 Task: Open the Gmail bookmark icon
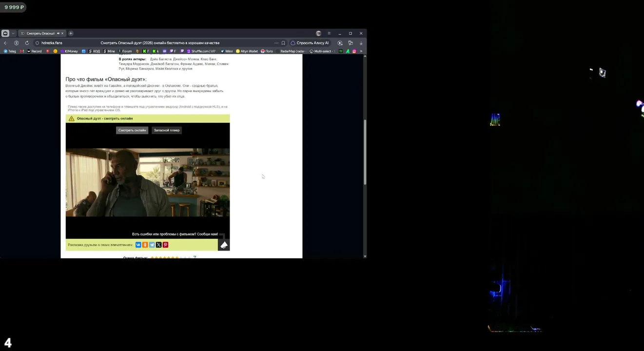pyautogui.click(x=22, y=51)
